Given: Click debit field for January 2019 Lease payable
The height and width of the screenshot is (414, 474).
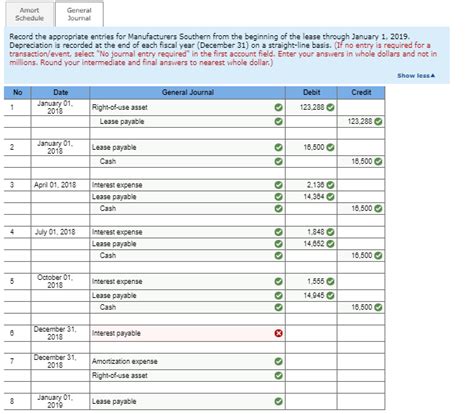Looking at the screenshot, I should (311, 401).
